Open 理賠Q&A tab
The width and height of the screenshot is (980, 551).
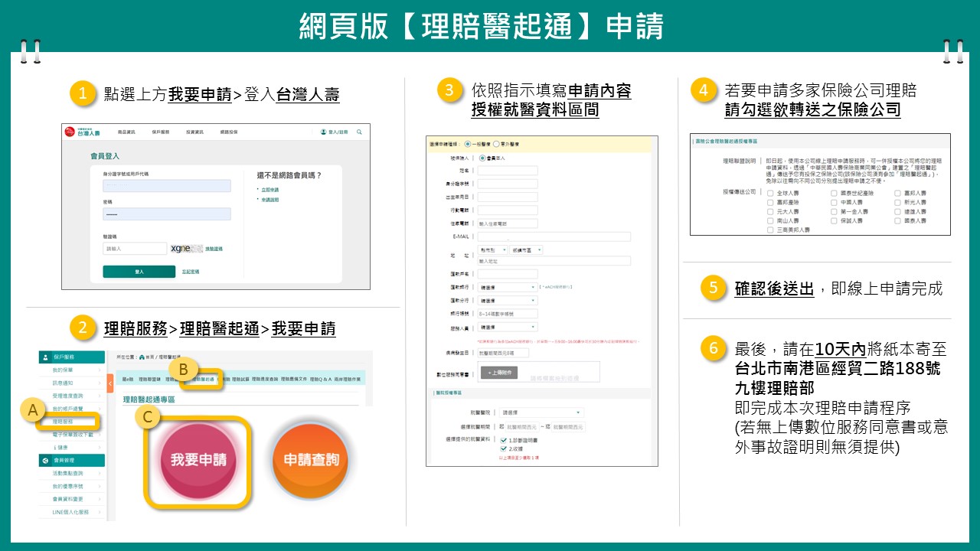(321, 379)
